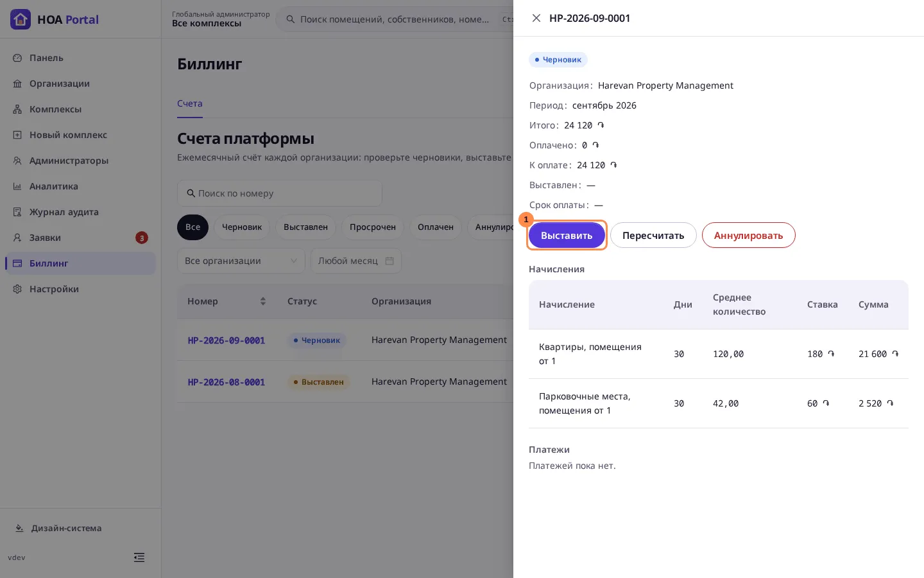Click the Выставить button

click(x=567, y=236)
